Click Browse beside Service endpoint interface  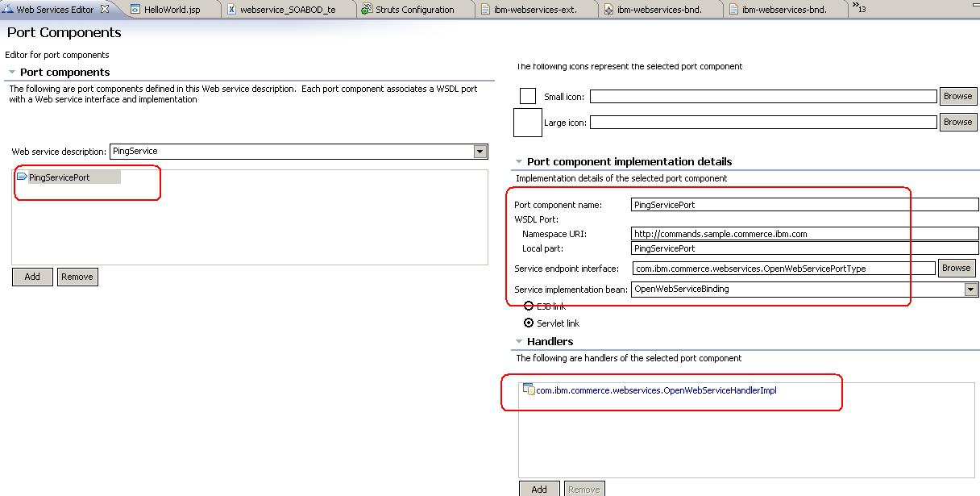(957, 268)
